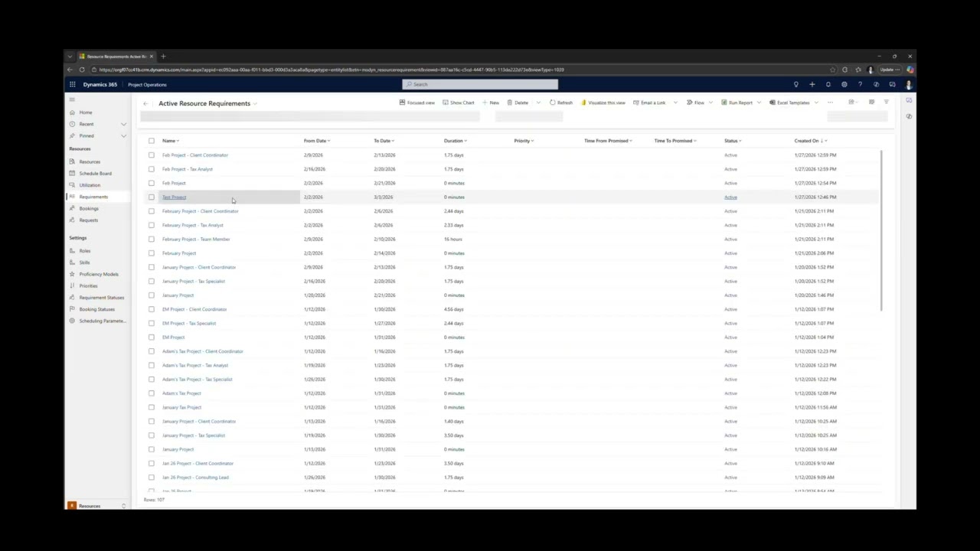This screenshot has width=980, height=551.
Task: Expand the Recent section in the sidebar
Action: [123, 124]
